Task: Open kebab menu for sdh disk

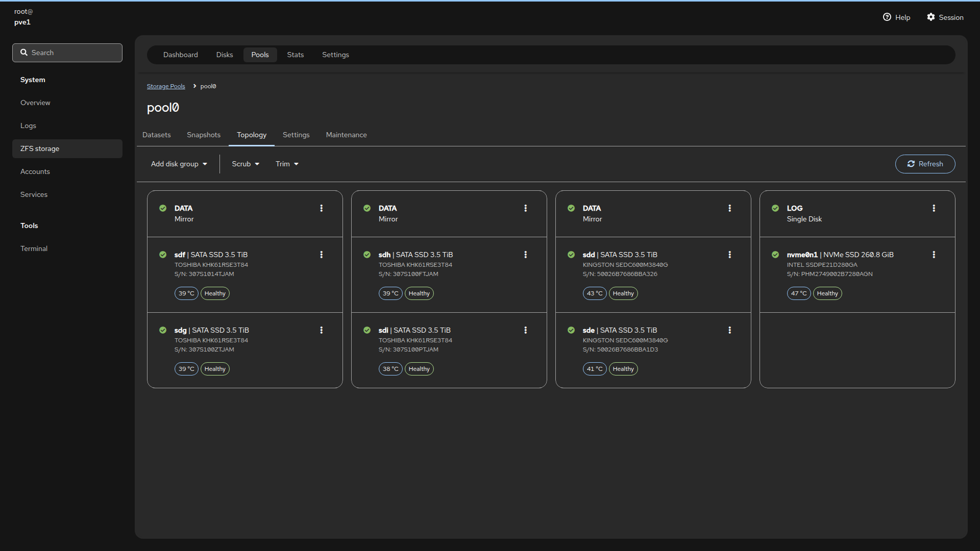Action: click(x=525, y=255)
